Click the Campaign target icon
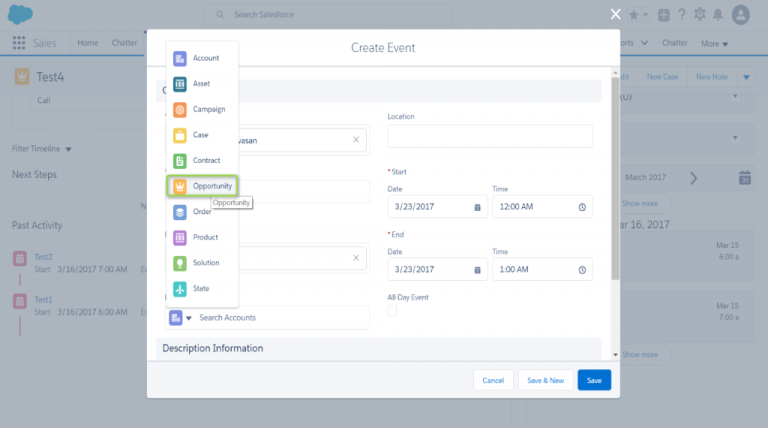 click(x=180, y=110)
